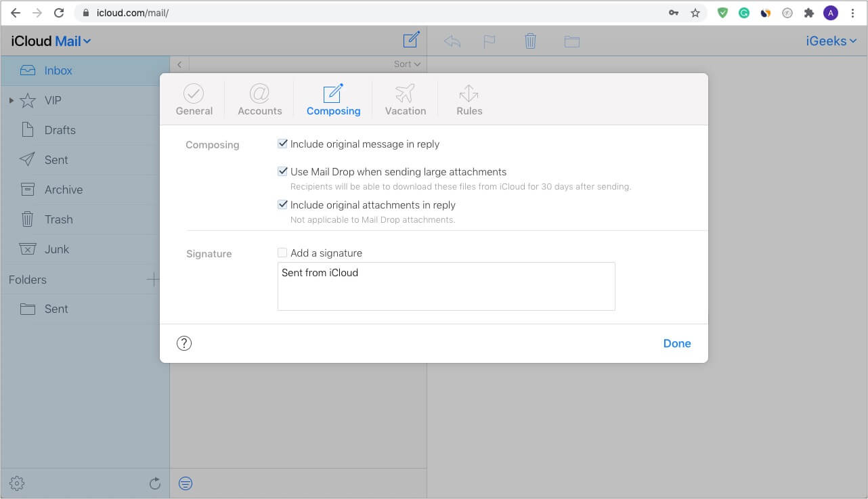Enable the Add a signature checkbox
Viewport: 868px width, 499px height.
click(283, 253)
